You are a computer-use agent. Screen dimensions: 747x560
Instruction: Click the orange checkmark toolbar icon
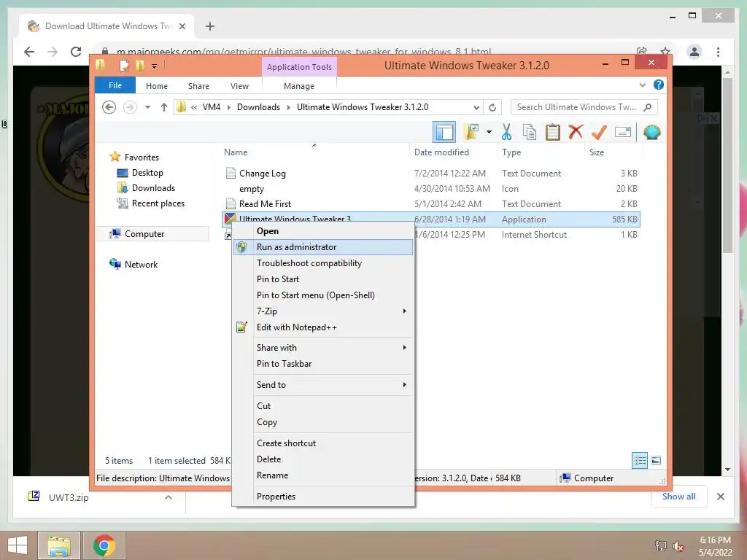[x=599, y=132]
